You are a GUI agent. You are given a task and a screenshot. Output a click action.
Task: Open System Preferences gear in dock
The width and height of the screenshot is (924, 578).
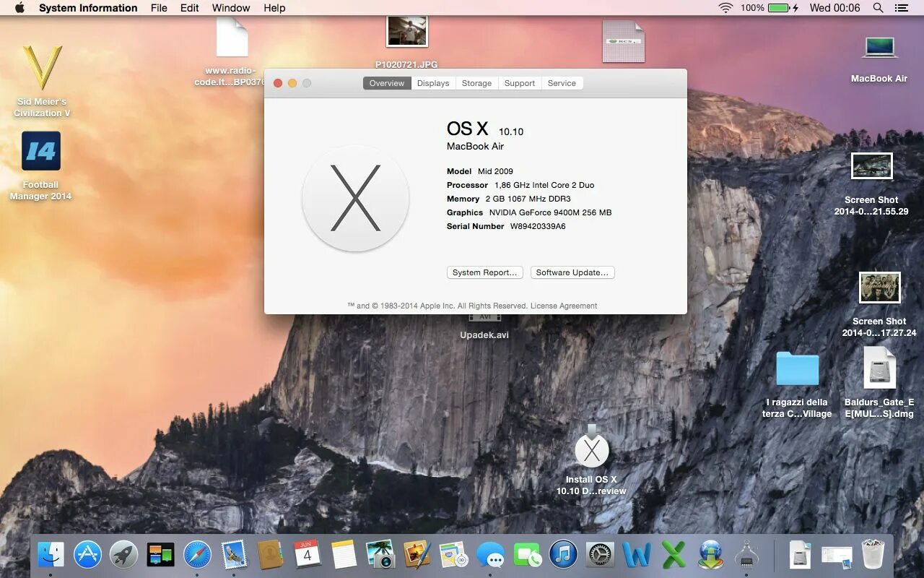(601, 555)
